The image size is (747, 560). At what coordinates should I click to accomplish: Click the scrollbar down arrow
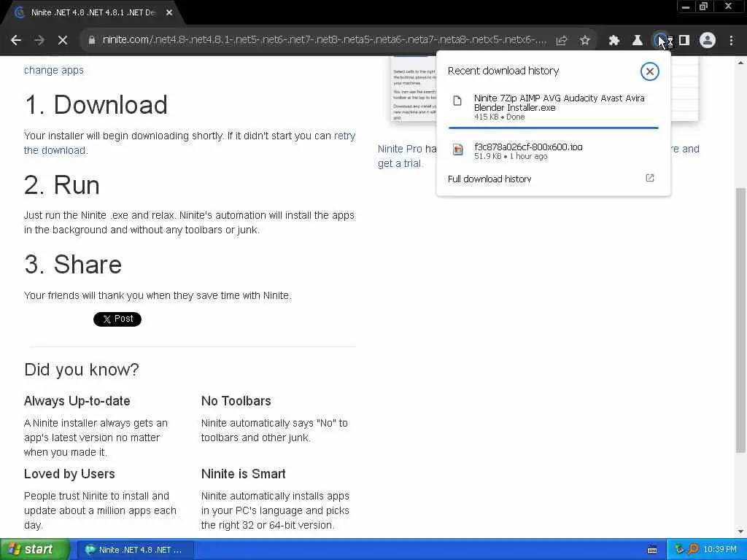(x=740, y=532)
